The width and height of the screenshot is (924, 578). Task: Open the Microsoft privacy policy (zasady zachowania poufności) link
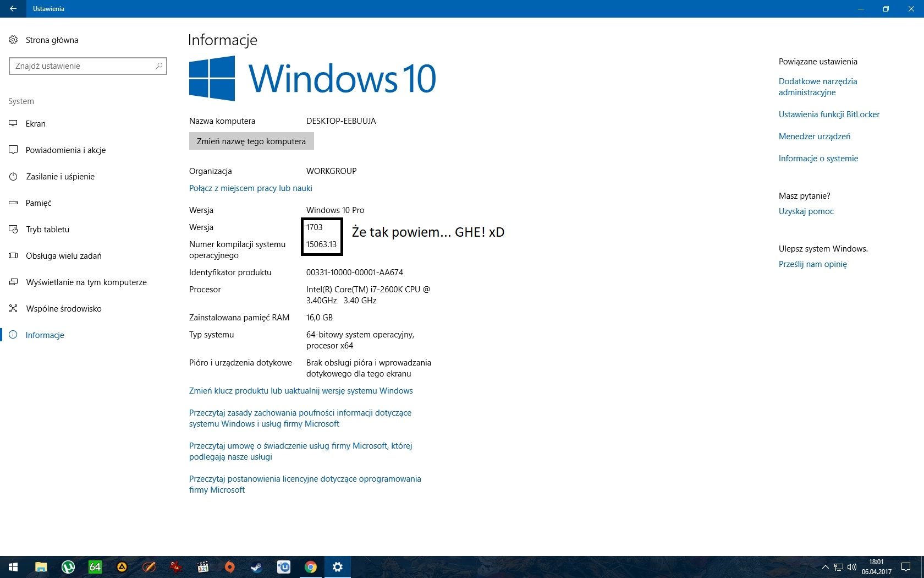coord(300,418)
